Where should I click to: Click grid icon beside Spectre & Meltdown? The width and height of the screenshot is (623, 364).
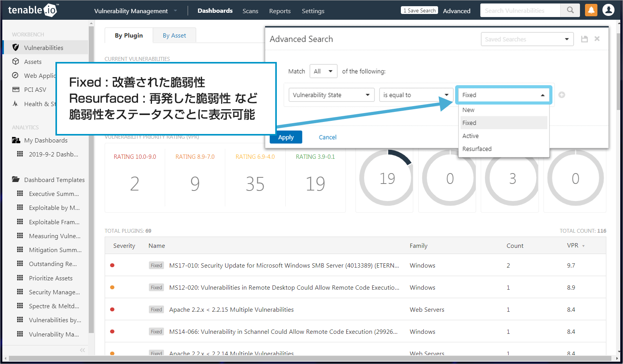[x=20, y=306]
